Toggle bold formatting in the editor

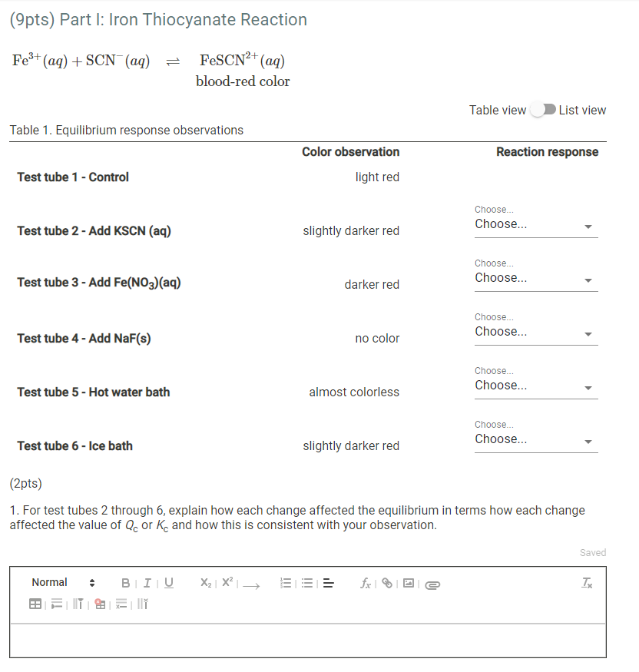pos(125,583)
